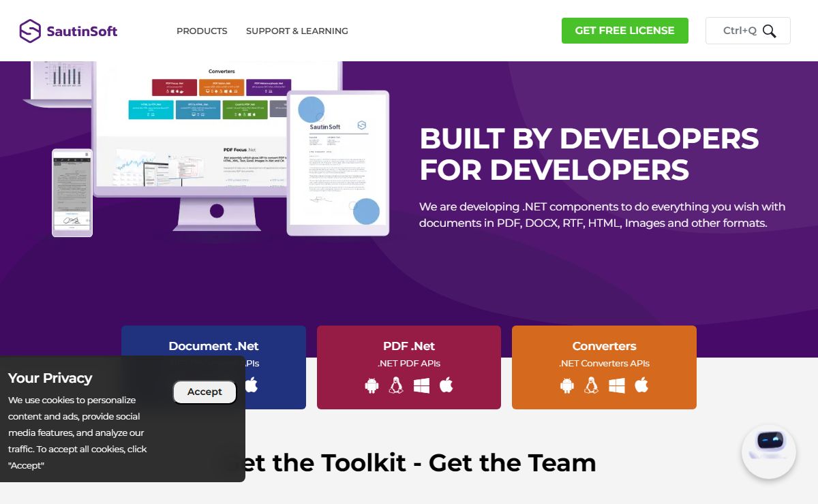Click Windows icon in PDF .Net card
818x504 pixels.
(421, 386)
